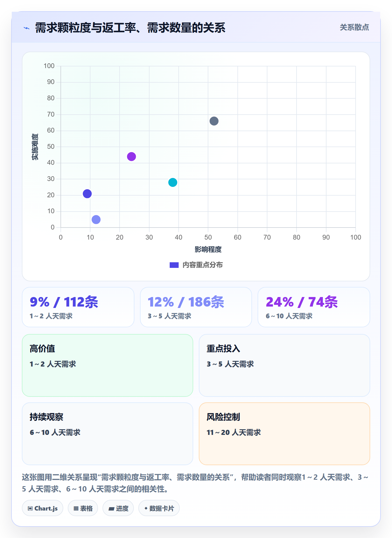392x538 pixels.
Task: Select the purple scatter data point
Action: click(x=131, y=156)
